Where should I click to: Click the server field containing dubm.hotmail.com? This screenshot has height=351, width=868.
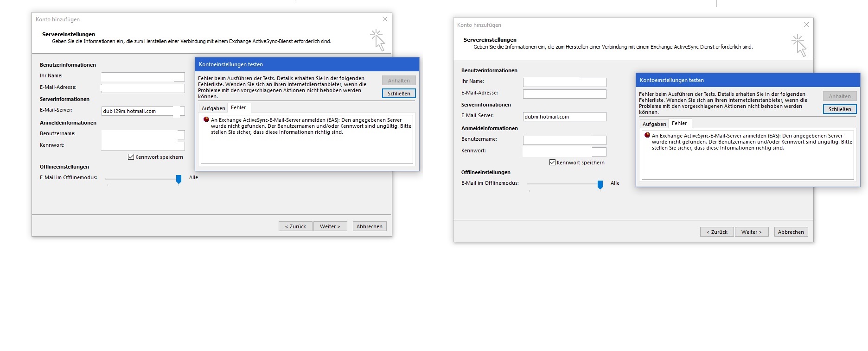(564, 117)
